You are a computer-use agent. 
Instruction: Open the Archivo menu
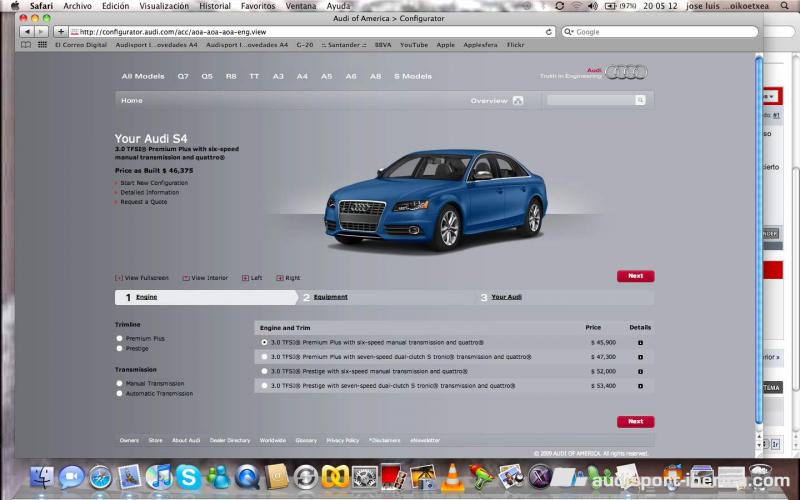(78, 6)
